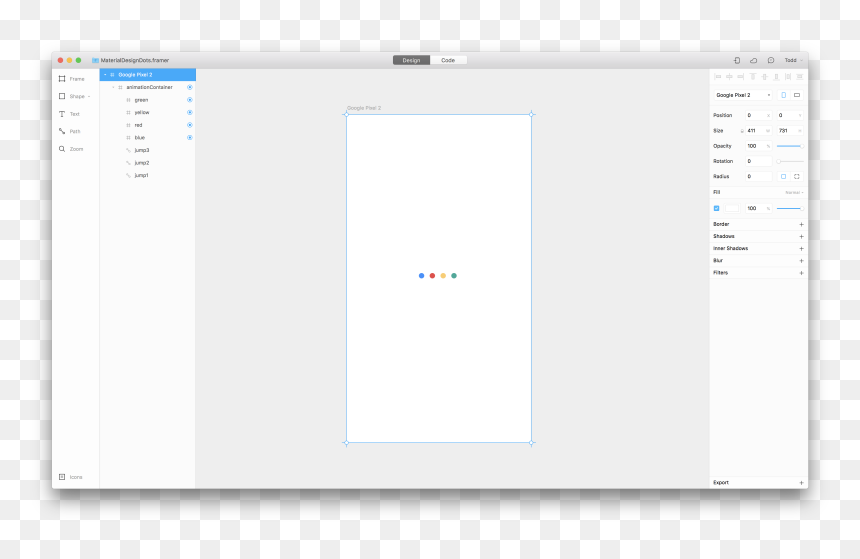This screenshot has height=559, width=860.
Task: Open Google Pixel 2 device dropdown
Action: pyautogui.click(x=743, y=95)
